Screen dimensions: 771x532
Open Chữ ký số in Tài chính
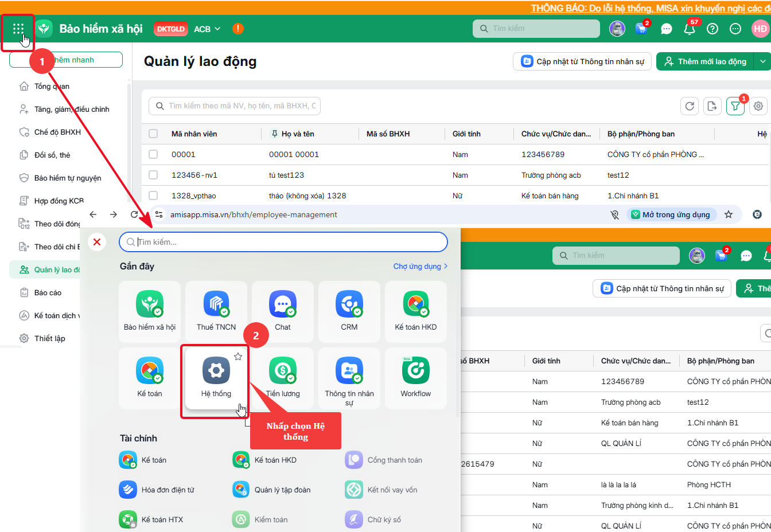tap(373, 520)
